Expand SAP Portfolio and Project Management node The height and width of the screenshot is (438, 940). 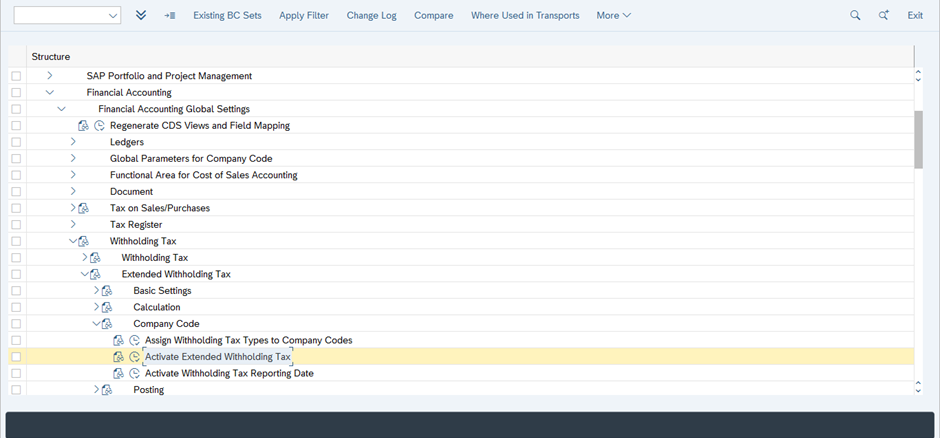point(50,76)
